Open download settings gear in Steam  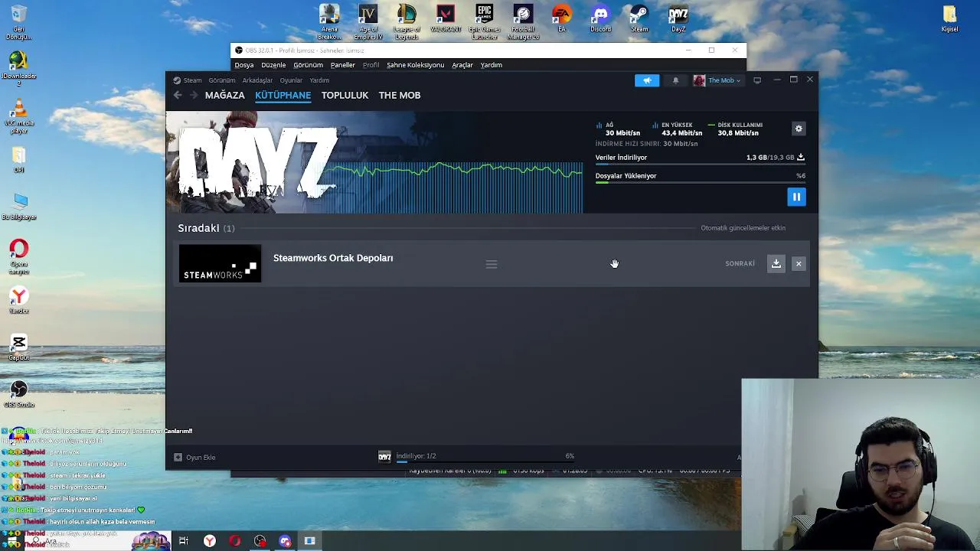click(x=799, y=129)
